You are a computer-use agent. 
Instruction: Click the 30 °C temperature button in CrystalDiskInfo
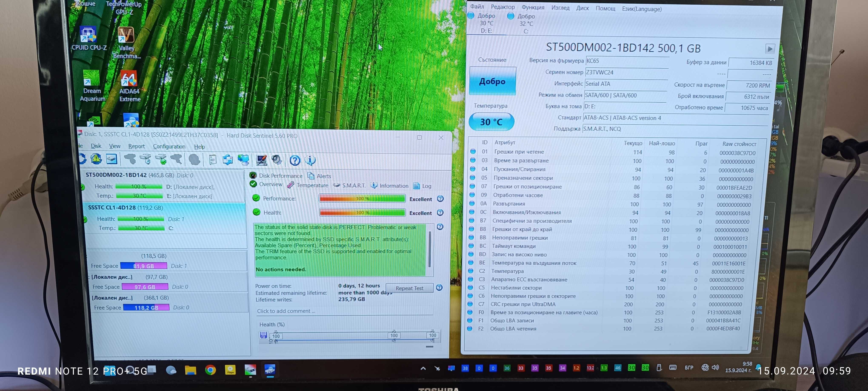(491, 122)
